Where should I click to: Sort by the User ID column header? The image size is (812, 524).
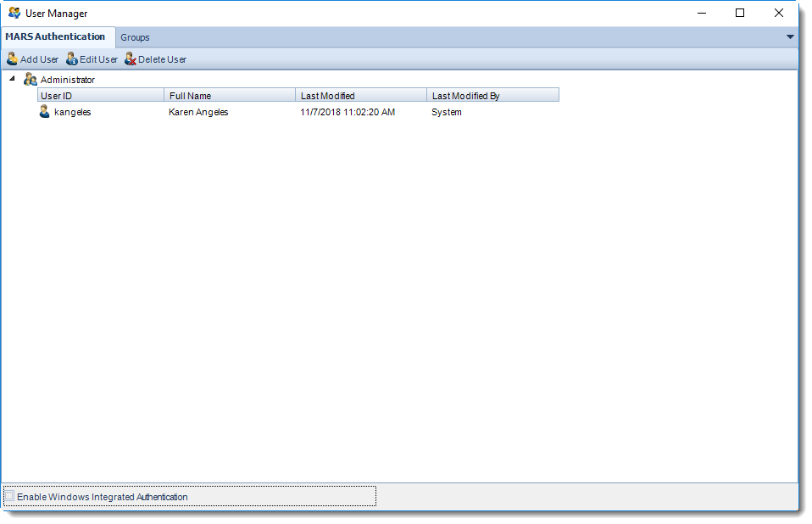pos(101,95)
